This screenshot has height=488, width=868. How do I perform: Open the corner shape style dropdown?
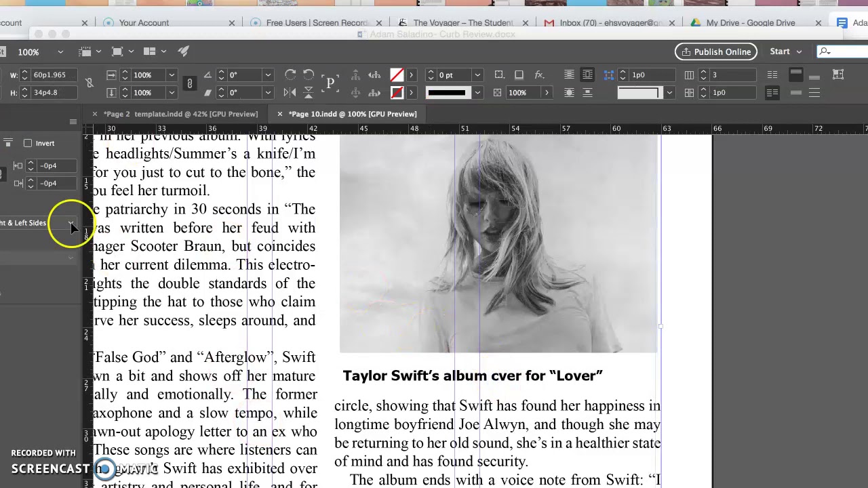[669, 92]
